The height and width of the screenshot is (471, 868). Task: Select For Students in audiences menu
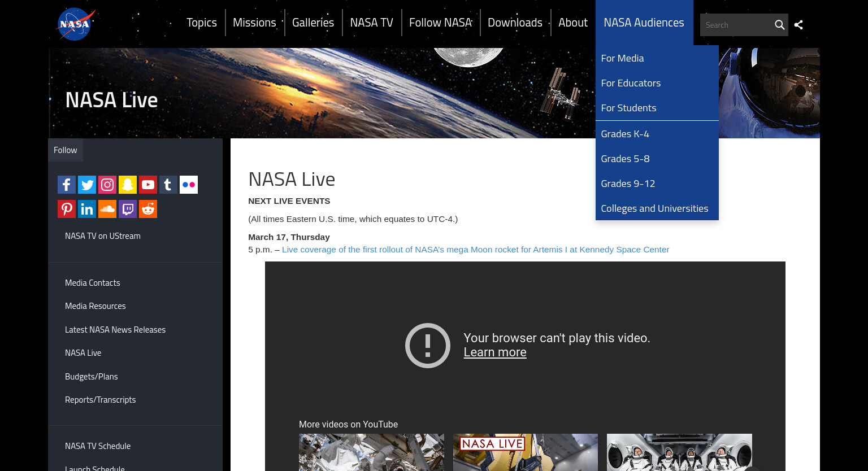click(x=657, y=108)
